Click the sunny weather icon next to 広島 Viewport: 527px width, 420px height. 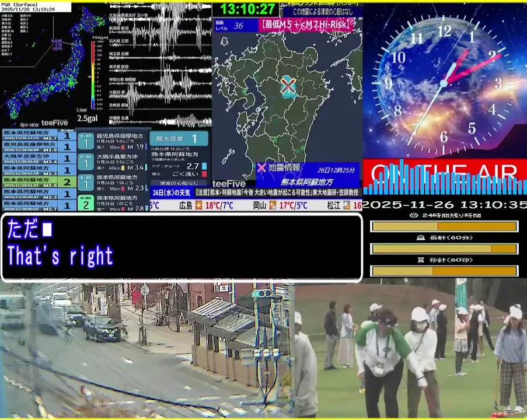click(x=198, y=205)
